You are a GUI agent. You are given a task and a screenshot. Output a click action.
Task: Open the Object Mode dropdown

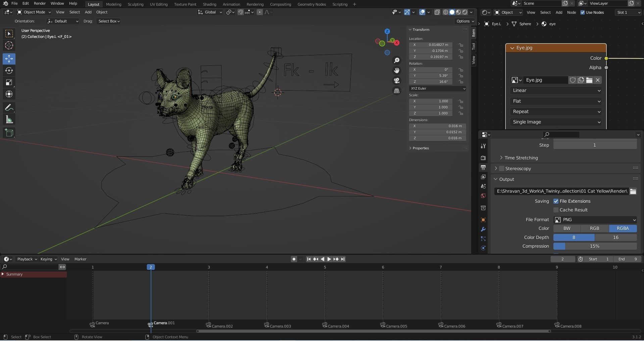(x=34, y=12)
